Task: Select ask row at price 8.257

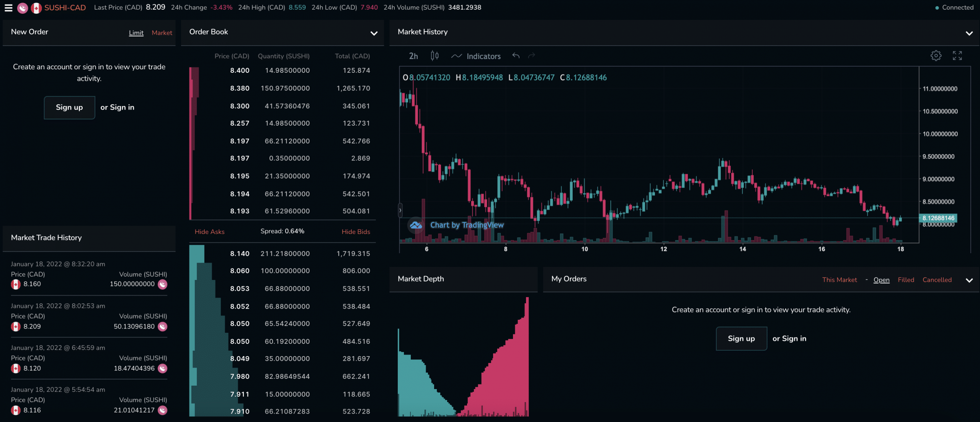Action: [x=283, y=123]
